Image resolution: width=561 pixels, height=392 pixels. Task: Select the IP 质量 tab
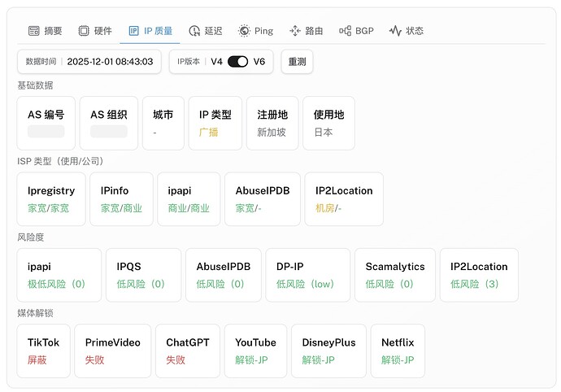[x=150, y=31]
